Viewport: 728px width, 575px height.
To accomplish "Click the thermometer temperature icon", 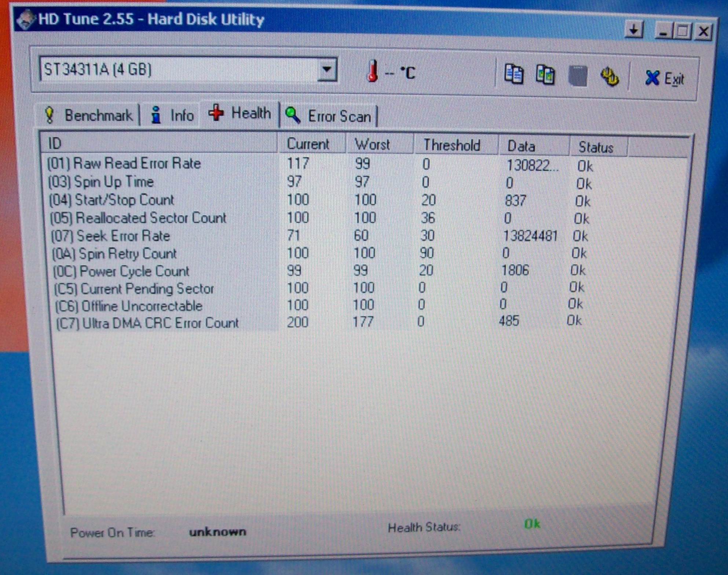I will (x=372, y=71).
